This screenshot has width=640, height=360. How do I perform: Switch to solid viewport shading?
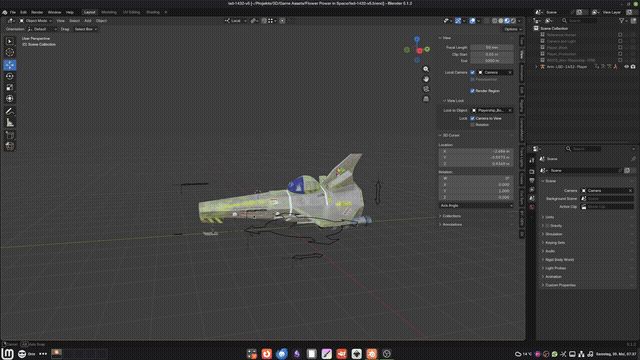click(501, 21)
